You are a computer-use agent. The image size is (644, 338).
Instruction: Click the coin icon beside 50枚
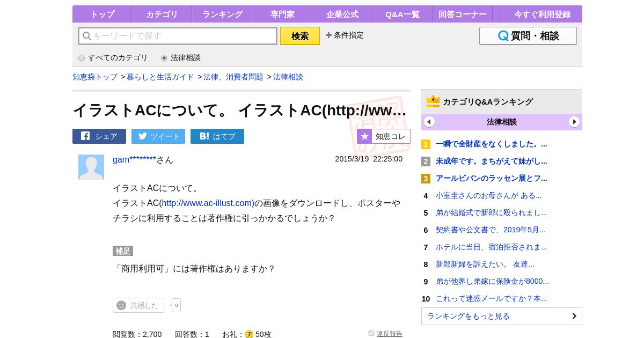(x=249, y=334)
